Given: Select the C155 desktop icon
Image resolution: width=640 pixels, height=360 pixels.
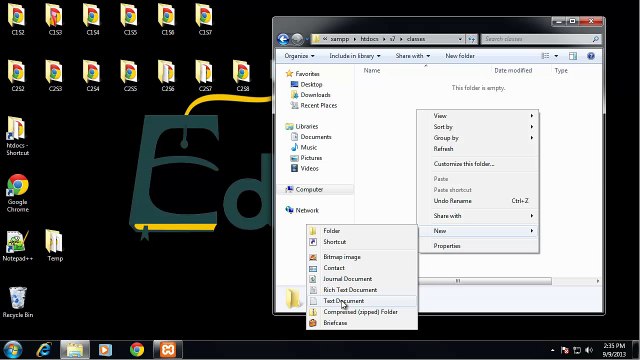Looking at the screenshot, I should pyautogui.click(x=130, y=19).
